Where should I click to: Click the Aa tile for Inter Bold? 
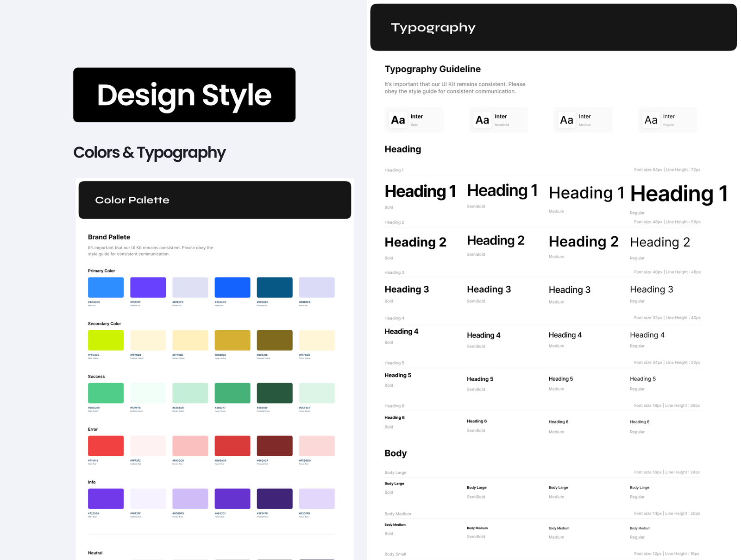click(414, 120)
